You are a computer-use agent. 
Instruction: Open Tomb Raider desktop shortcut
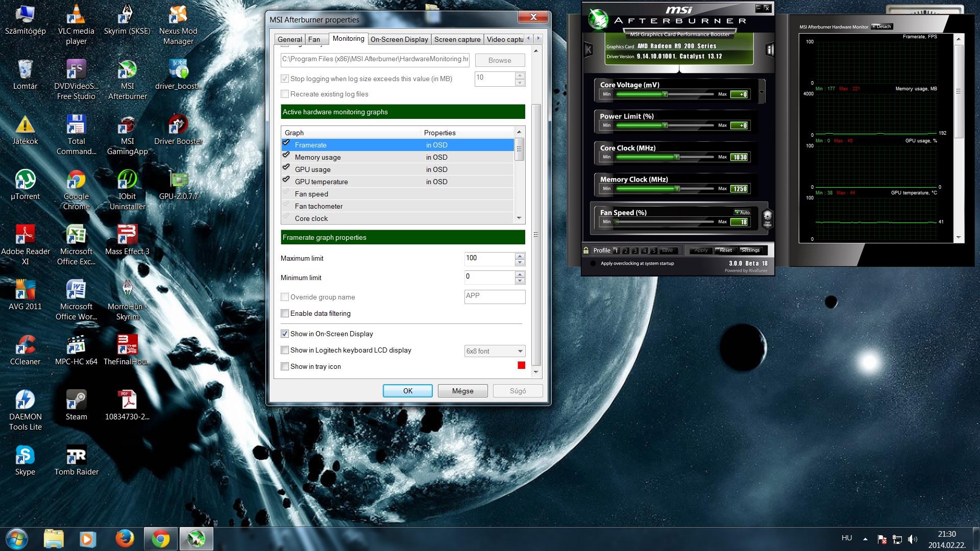(76, 461)
